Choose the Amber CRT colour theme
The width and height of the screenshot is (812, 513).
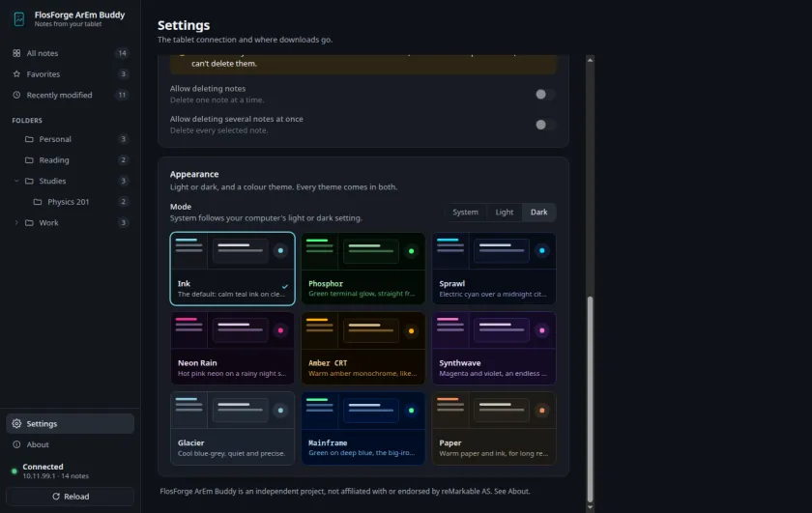363,349
